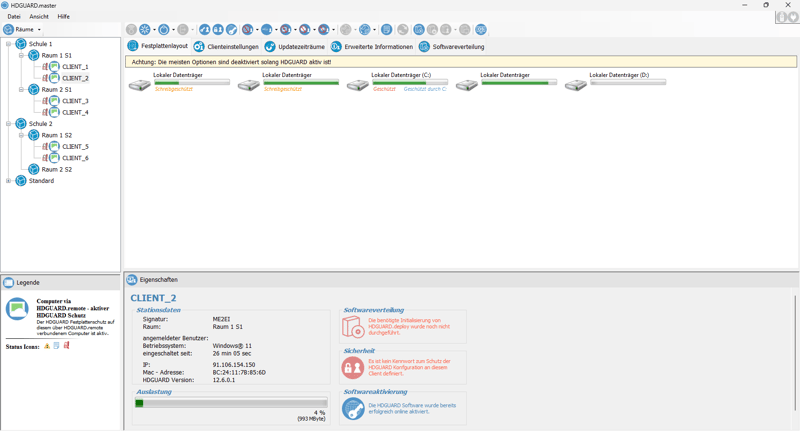Click the first Lokaler Datenträger drive icon
Image resolution: width=800 pixels, height=431 pixels.
tap(139, 85)
